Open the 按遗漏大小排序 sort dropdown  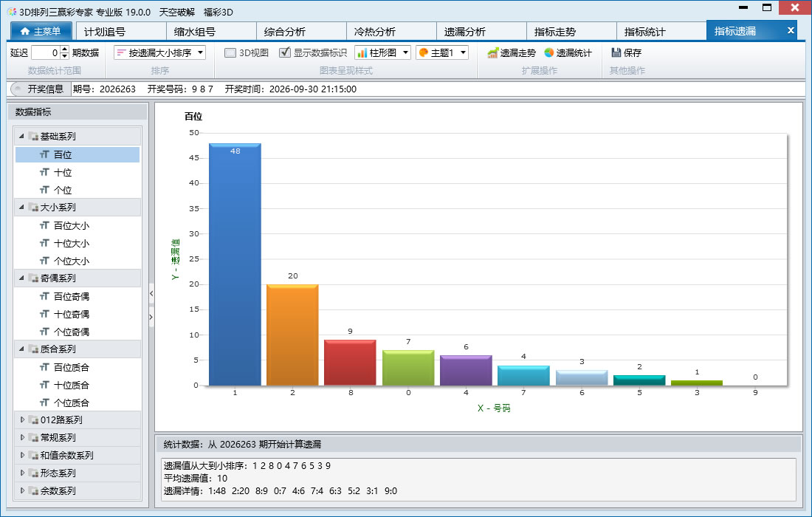click(160, 53)
